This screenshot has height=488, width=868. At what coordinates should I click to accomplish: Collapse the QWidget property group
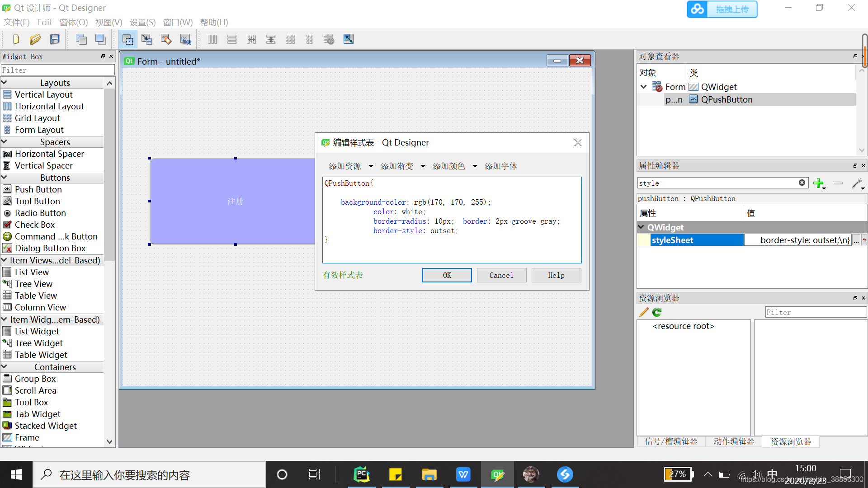(x=641, y=227)
